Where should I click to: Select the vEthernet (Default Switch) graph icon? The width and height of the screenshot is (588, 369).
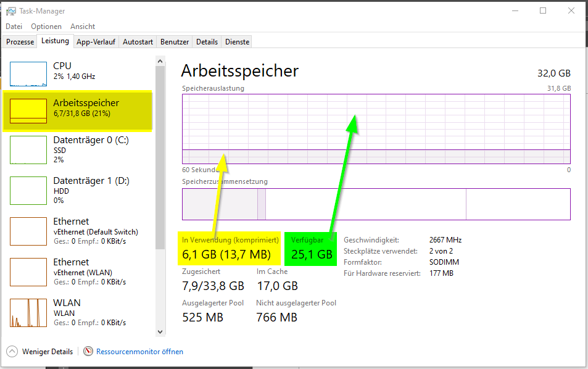coord(28,231)
